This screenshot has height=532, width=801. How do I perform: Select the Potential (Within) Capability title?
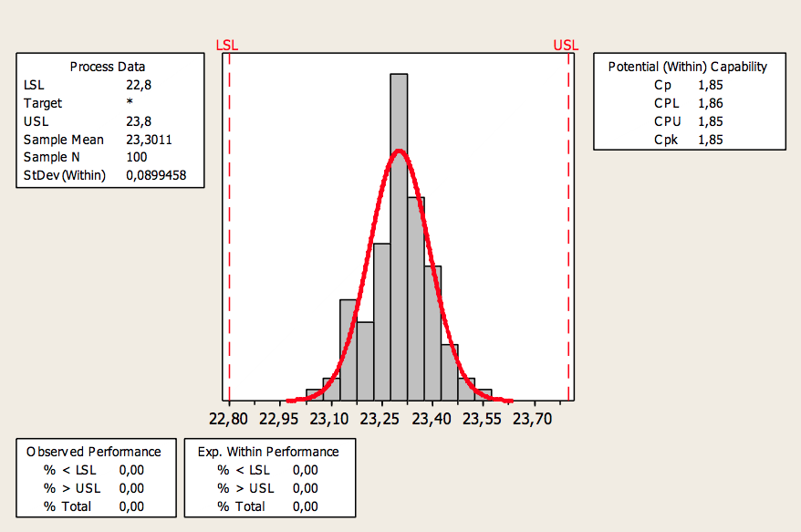tap(687, 67)
